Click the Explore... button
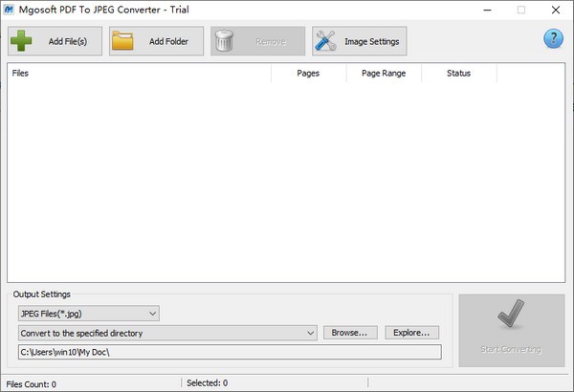 (411, 333)
